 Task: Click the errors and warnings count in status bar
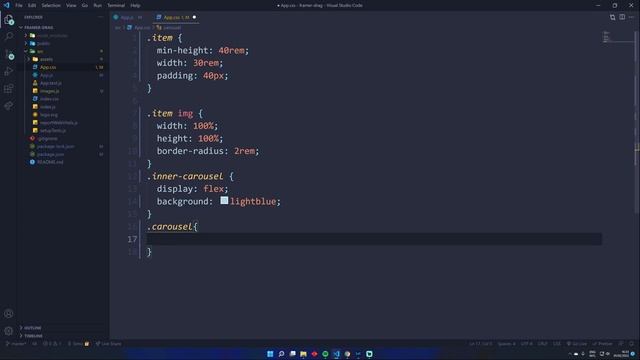pyautogui.click(x=52, y=344)
